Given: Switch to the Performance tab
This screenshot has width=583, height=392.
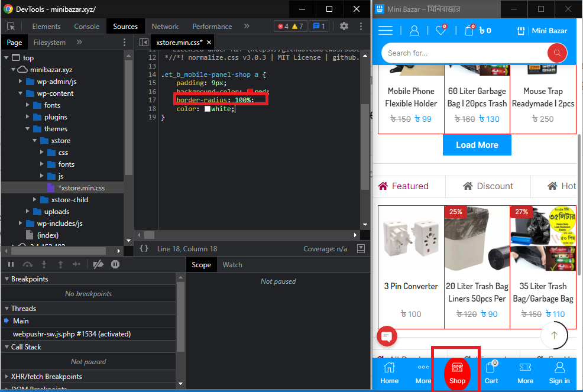Looking at the screenshot, I should click(212, 27).
